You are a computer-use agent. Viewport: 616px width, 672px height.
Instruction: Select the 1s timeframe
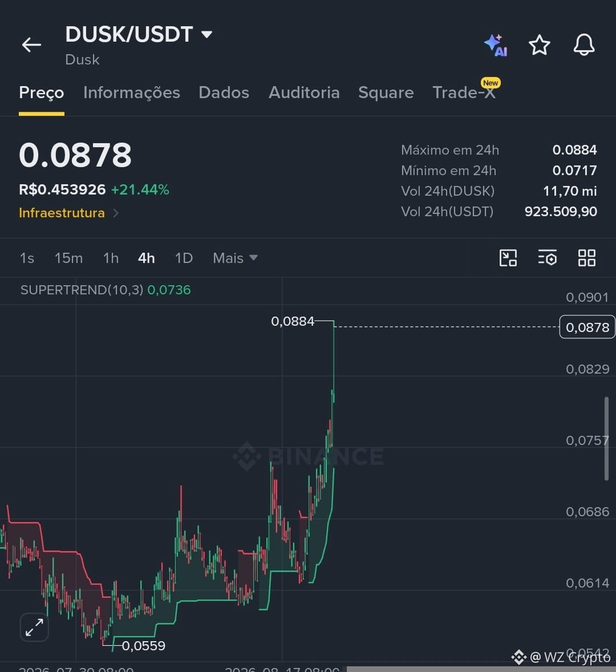[x=27, y=258]
